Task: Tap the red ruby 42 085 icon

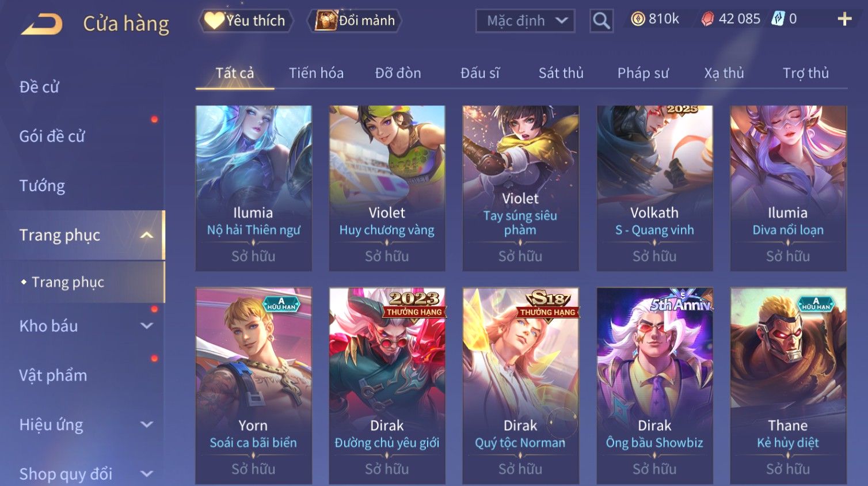Action: click(707, 19)
